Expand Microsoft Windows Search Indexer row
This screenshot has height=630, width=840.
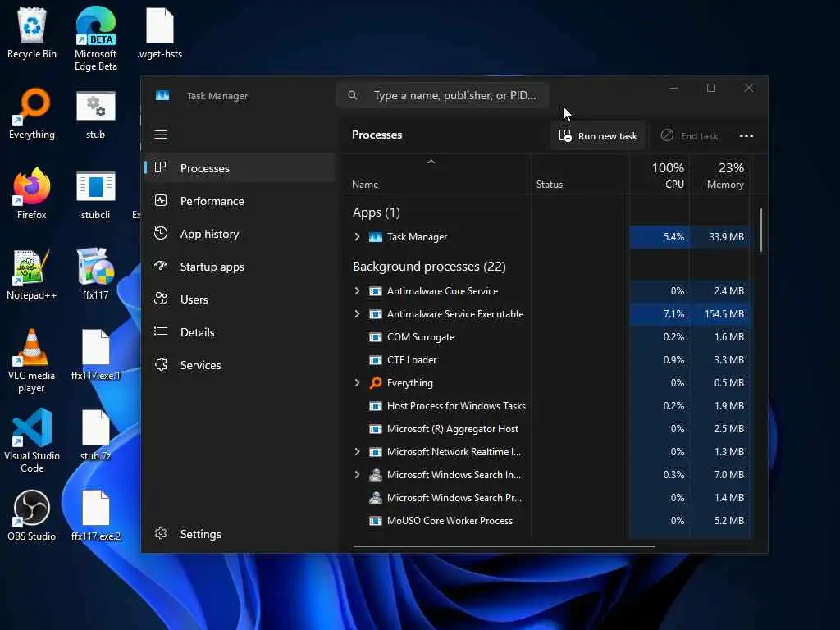click(x=358, y=475)
